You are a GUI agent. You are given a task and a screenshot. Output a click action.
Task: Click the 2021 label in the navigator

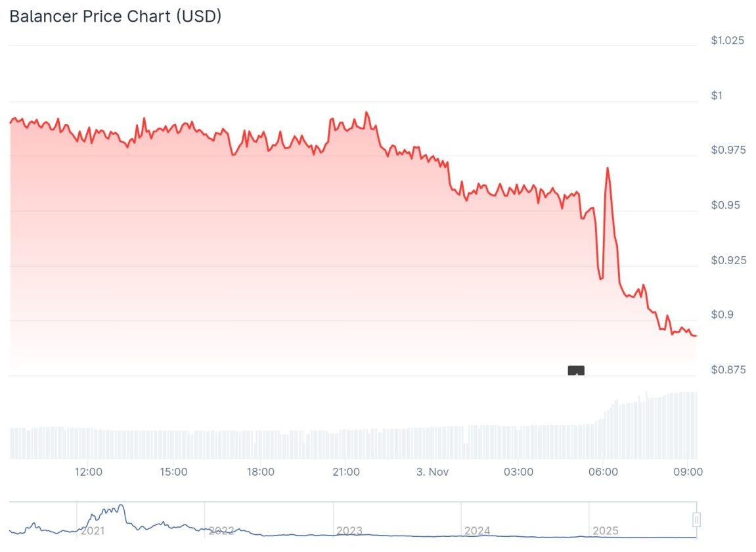[x=93, y=530]
